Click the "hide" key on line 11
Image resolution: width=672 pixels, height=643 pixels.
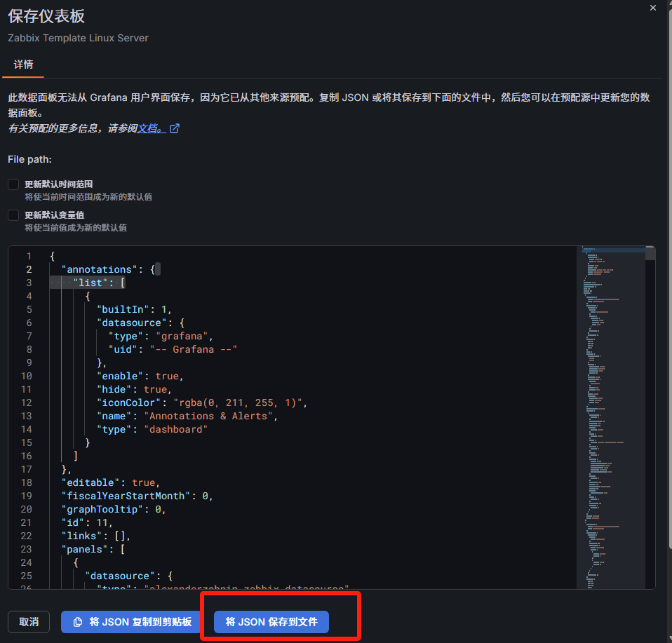tap(114, 389)
